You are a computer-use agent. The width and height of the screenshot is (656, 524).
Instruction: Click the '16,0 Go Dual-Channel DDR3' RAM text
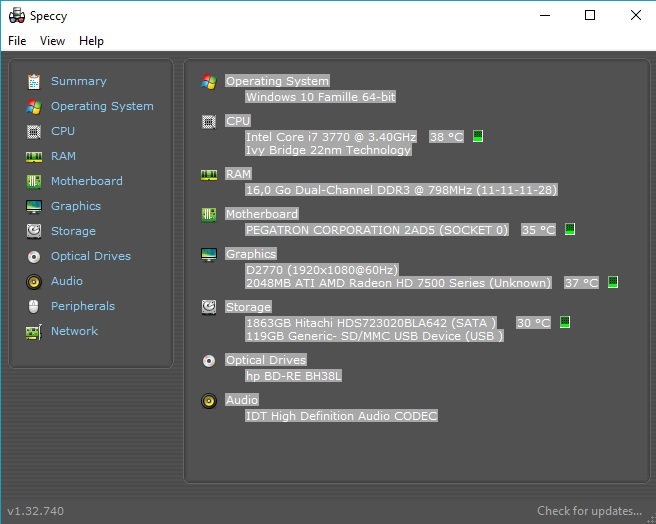pos(401,190)
